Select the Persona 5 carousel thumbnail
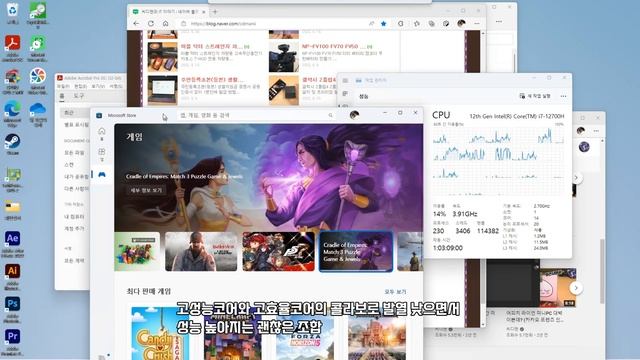640x360 pixels. [278, 251]
